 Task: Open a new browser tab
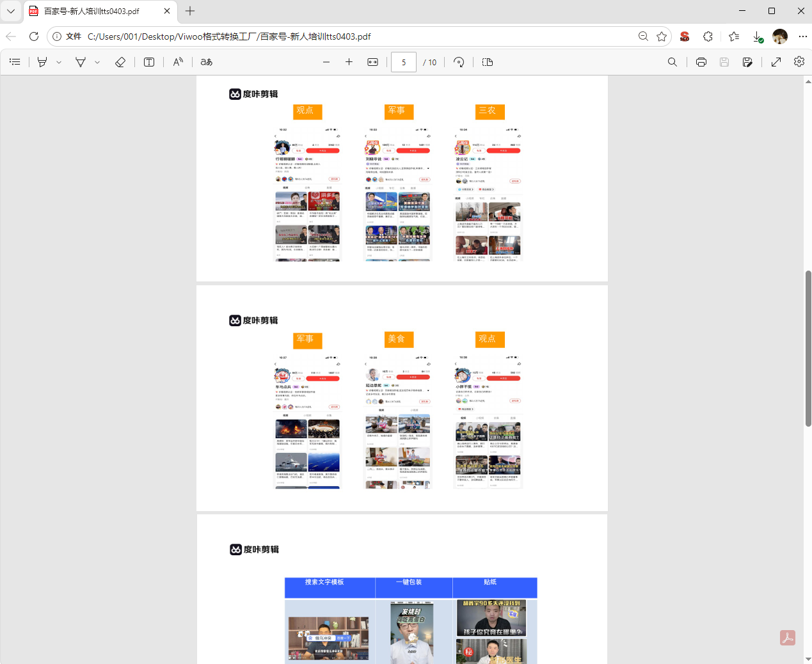click(x=190, y=11)
